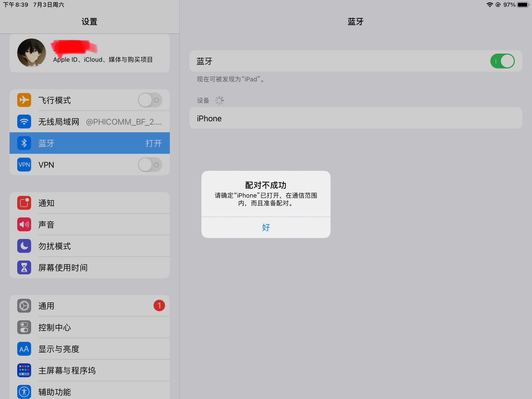
Task: Toggle the VPN switch
Action: click(150, 165)
